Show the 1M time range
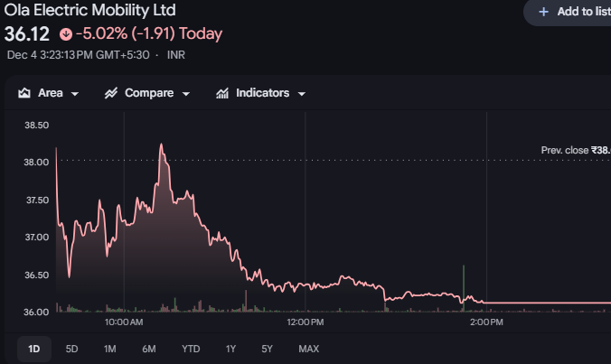 click(110, 349)
